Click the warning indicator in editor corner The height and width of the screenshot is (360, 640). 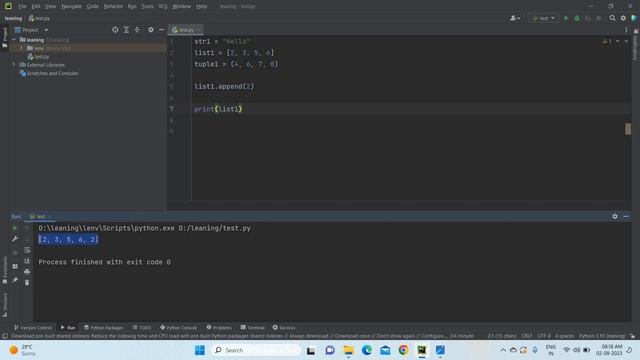coord(607,41)
